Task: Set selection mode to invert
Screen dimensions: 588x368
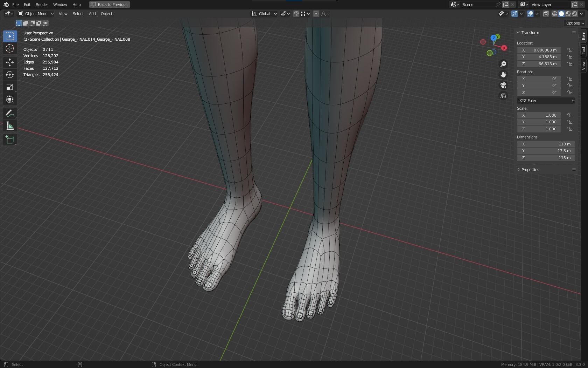Action: [39, 23]
